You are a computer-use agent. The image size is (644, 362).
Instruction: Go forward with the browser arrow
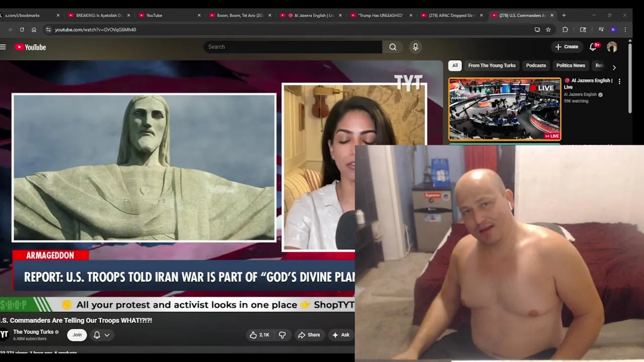tap(10, 30)
